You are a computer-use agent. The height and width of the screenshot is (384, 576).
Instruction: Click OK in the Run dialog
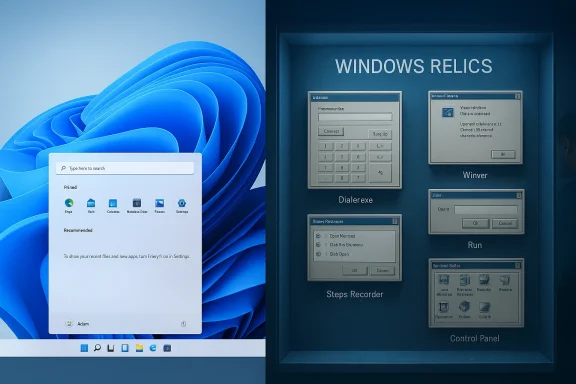click(475, 223)
